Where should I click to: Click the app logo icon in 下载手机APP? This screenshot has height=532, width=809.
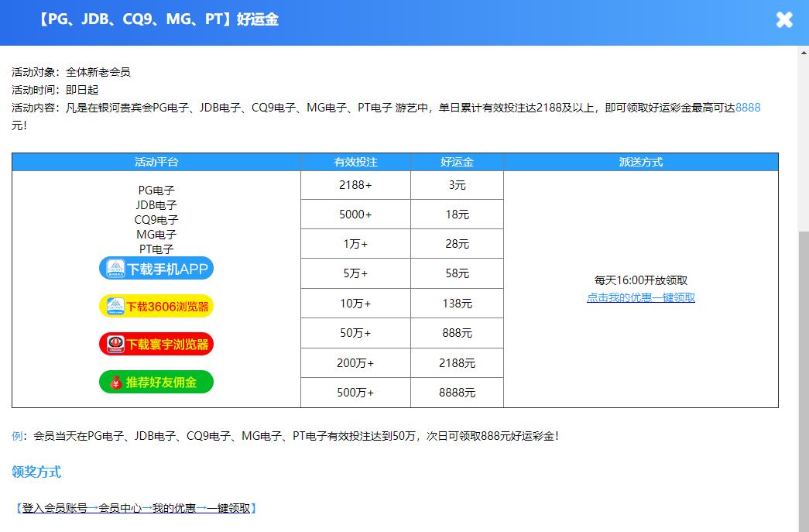pos(115,269)
